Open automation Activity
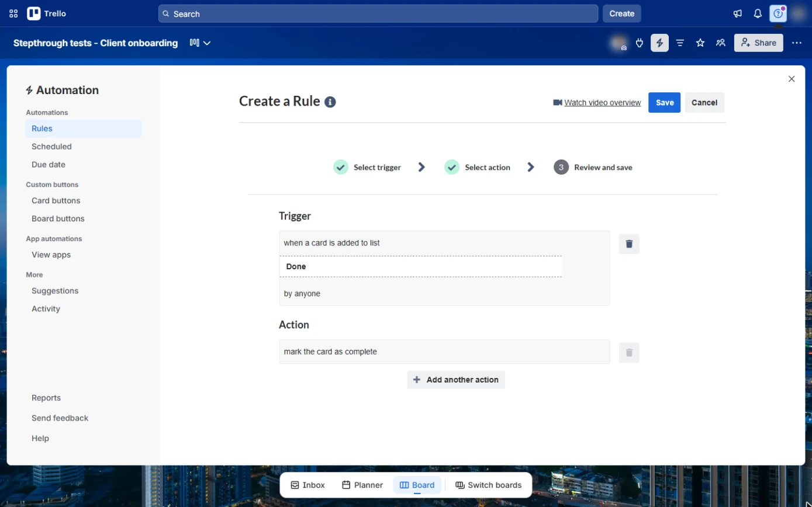This screenshot has width=812, height=507. point(83,309)
